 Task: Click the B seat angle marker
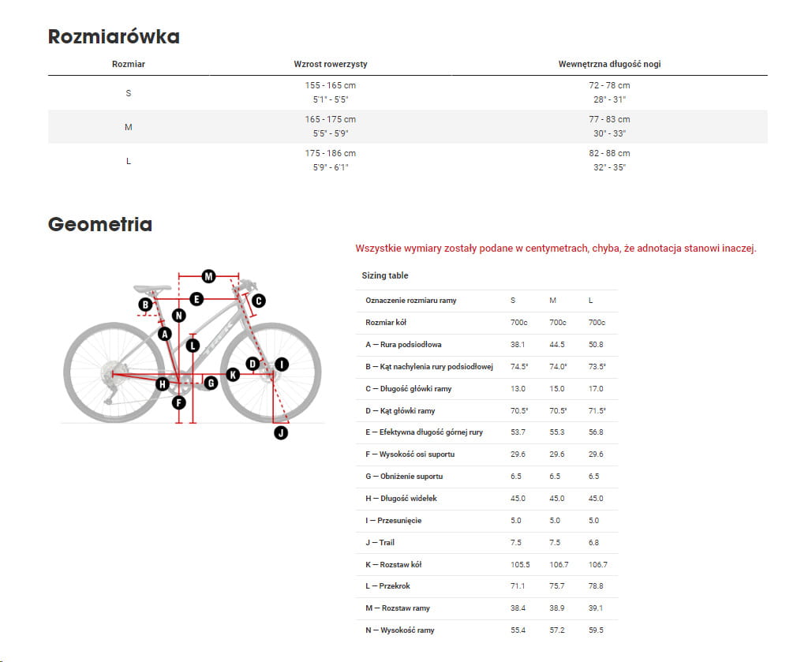(x=145, y=305)
